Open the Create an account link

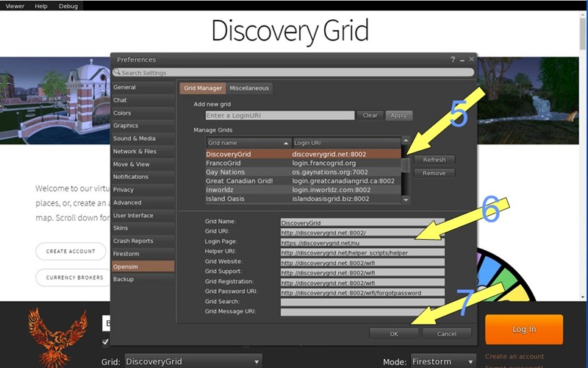pos(514,356)
